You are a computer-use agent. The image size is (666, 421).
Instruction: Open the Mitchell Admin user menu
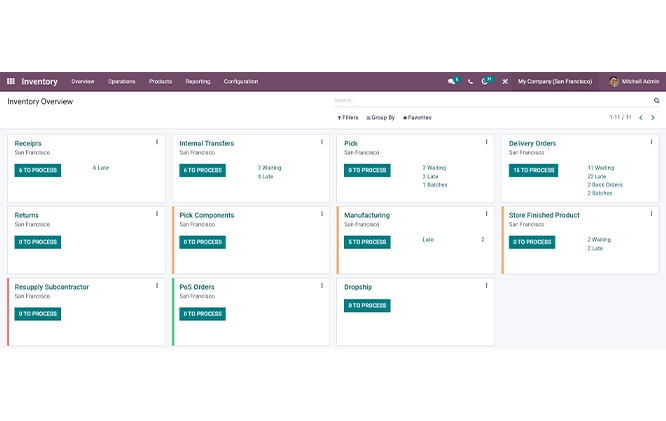634,82
